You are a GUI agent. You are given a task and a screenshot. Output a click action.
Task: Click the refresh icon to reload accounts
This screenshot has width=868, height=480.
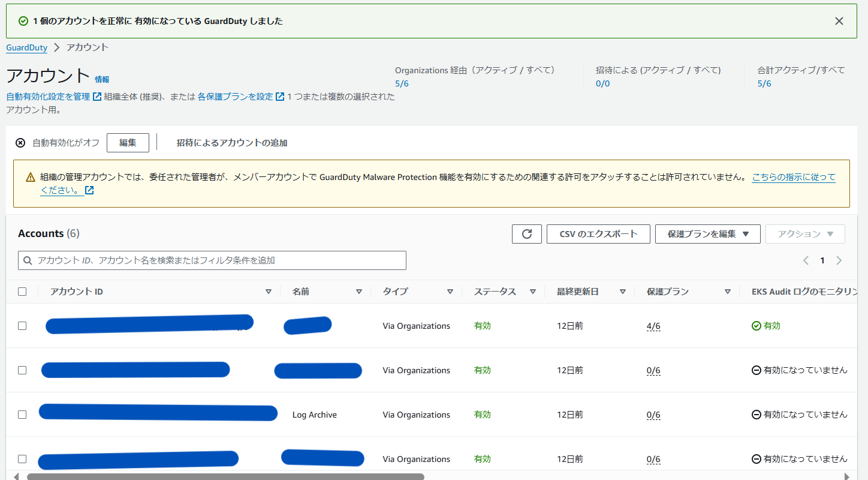526,233
